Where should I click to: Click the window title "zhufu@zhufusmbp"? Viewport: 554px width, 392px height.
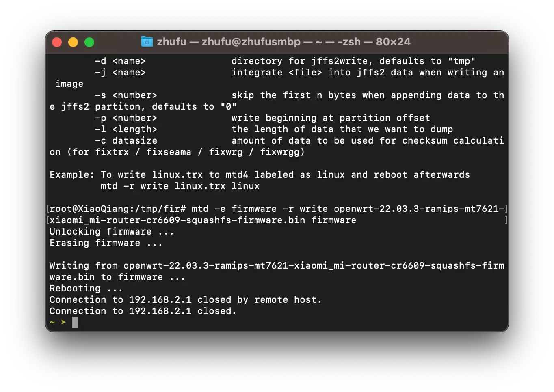click(x=251, y=42)
